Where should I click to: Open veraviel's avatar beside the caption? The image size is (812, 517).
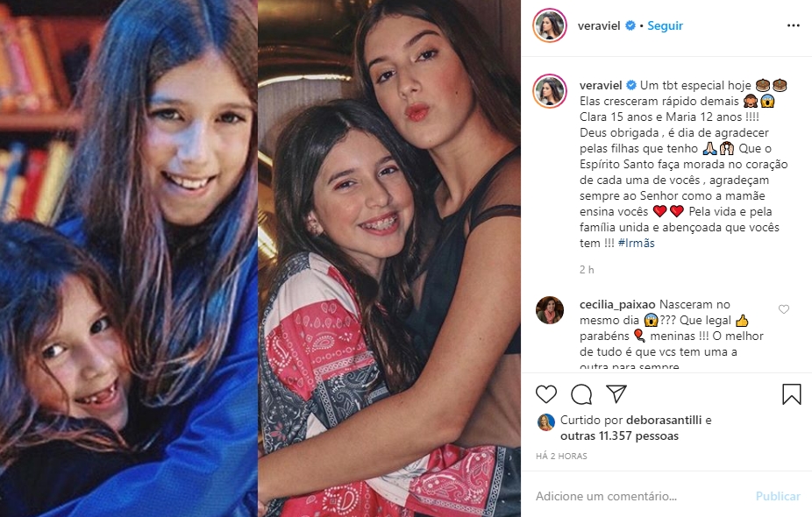[550, 91]
